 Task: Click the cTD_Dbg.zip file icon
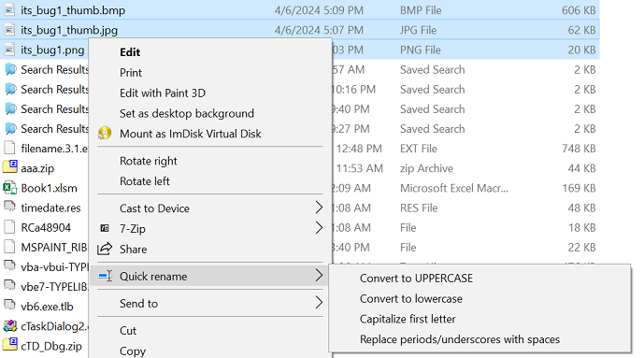pos(10,345)
